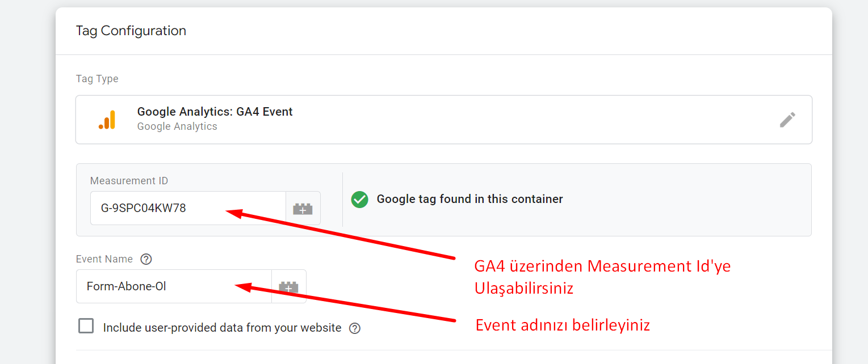
Task: Select the "Google Analytics: GA4 Event" title
Action: 215,112
